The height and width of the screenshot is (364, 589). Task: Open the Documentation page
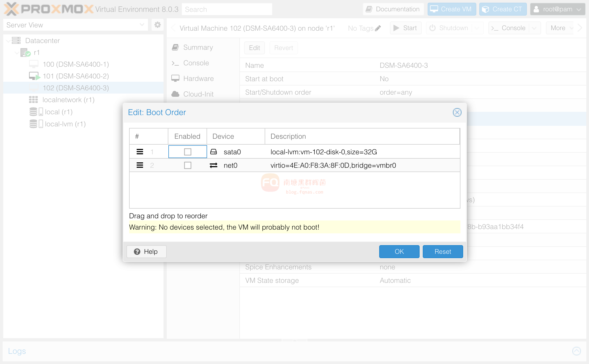(x=393, y=9)
